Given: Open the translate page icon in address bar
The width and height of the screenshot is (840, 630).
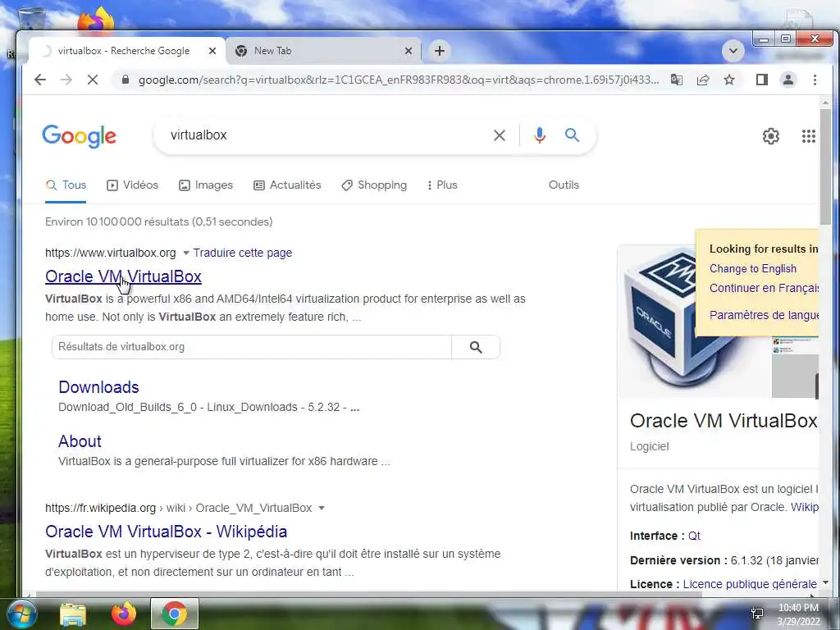Looking at the screenshot, I should click(677, 80).
